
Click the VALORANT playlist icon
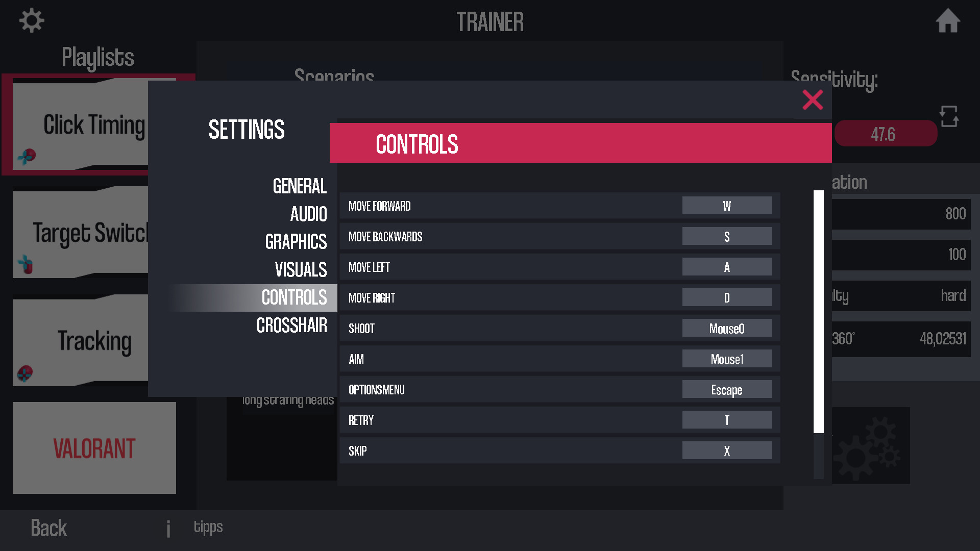[93, 447]
